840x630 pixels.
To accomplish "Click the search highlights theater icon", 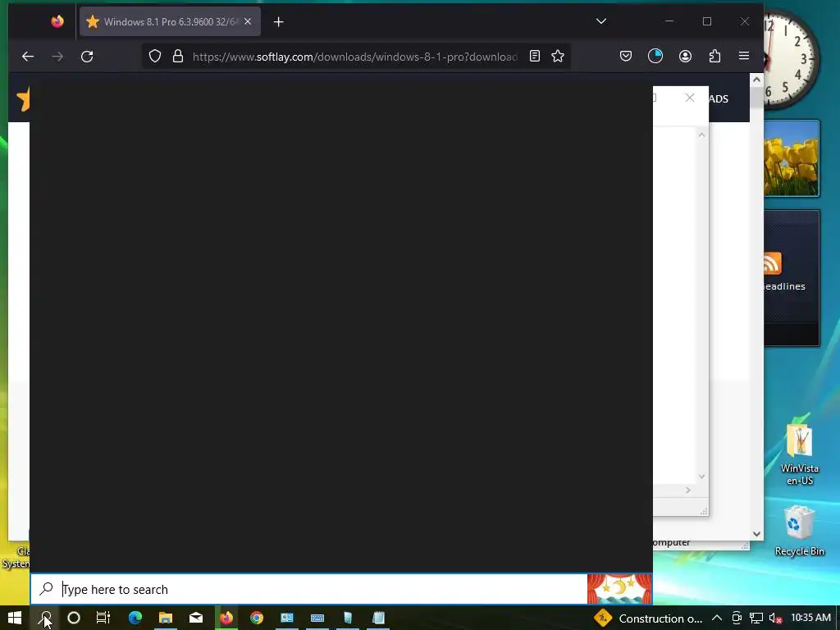I will point(619,589).
